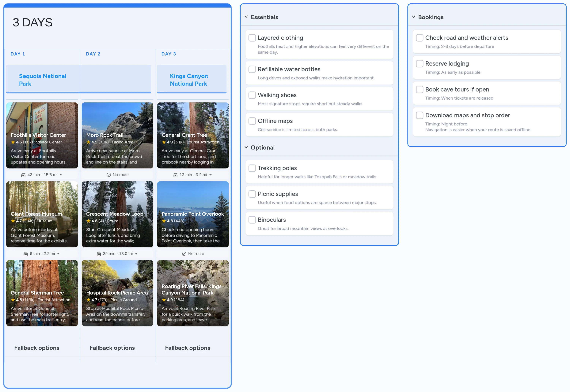
Task: Click the Kings Canyon National Park link
Action: pyautogui.click(x=189, y=80)
